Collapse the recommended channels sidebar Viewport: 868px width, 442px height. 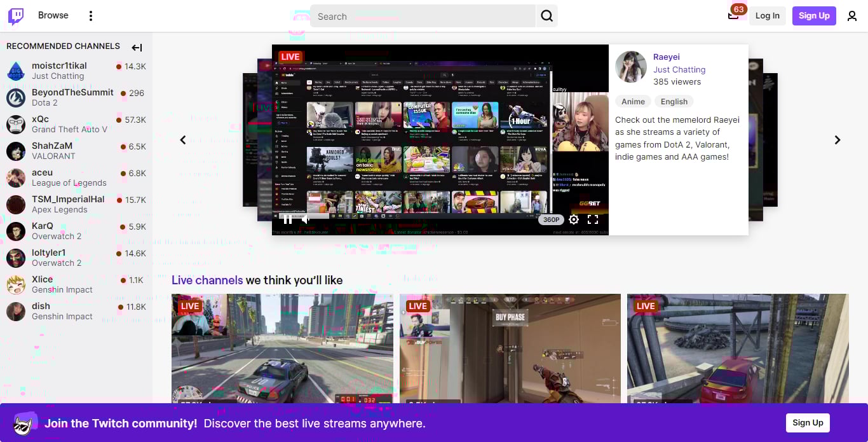point(137,47)
